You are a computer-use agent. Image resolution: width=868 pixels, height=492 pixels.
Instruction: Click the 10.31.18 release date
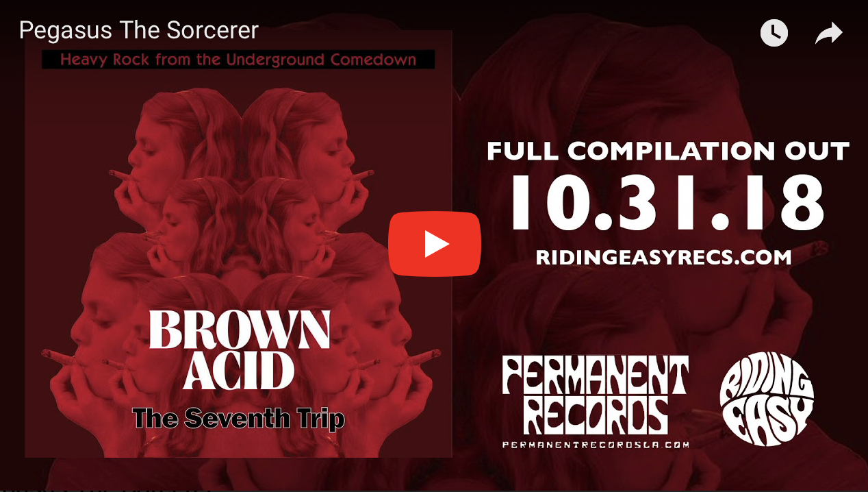tap(668, 203)
